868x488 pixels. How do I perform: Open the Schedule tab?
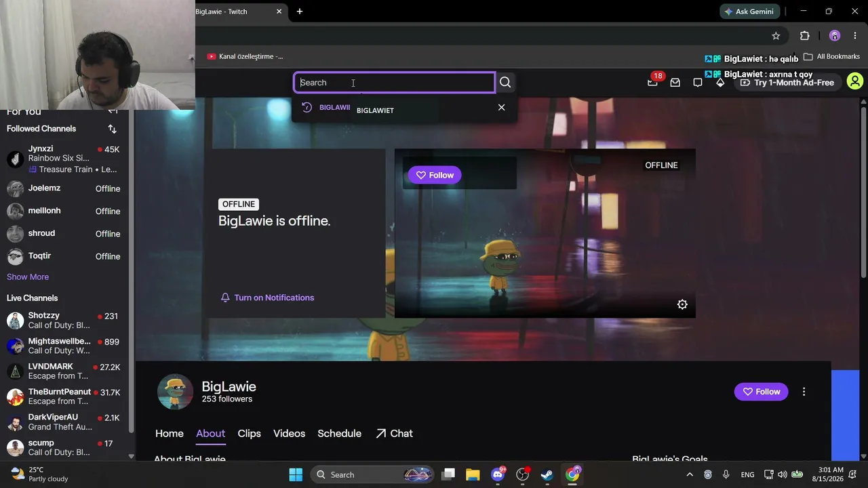339,434
